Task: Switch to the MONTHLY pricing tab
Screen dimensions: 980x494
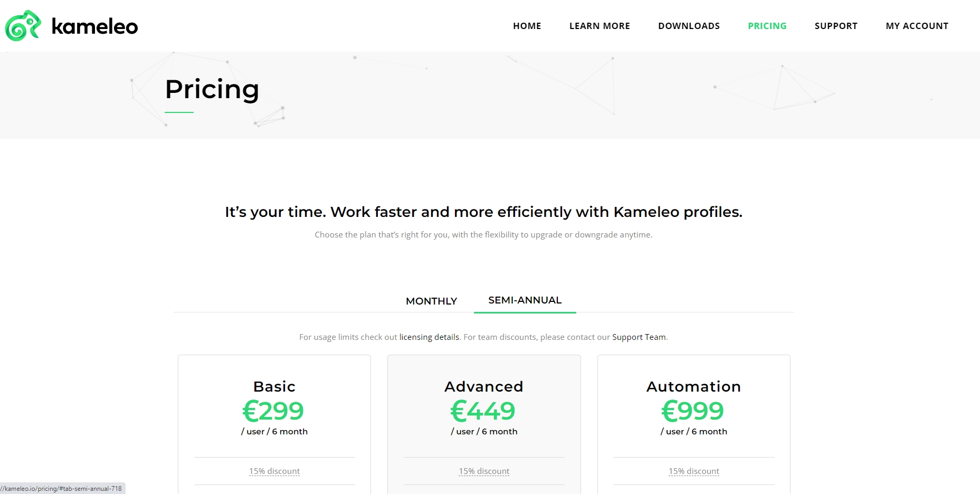Action: [431, 301]
